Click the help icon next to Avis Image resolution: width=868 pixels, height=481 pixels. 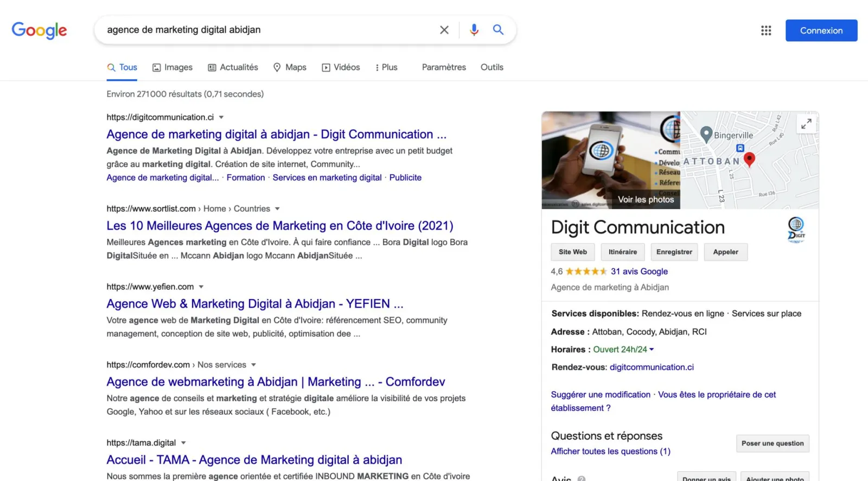pyautogui.click(x=582, y=479)
